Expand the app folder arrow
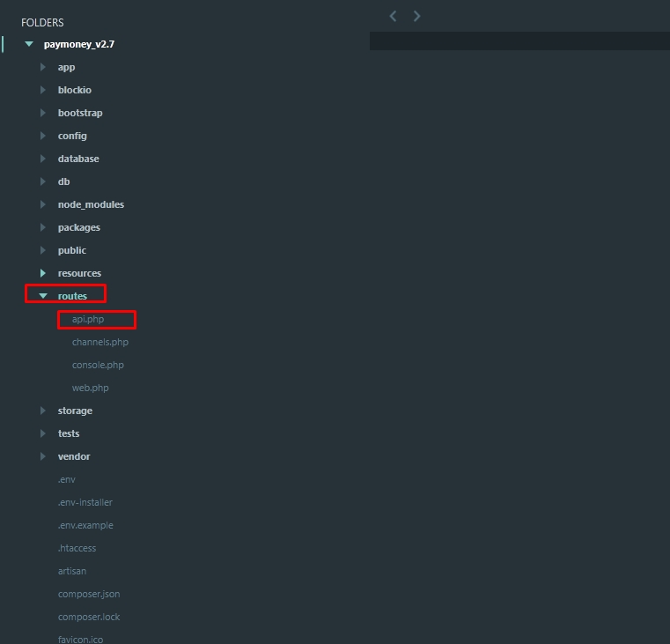The height and width of the screenshot is (644, 670). point(42,67)
